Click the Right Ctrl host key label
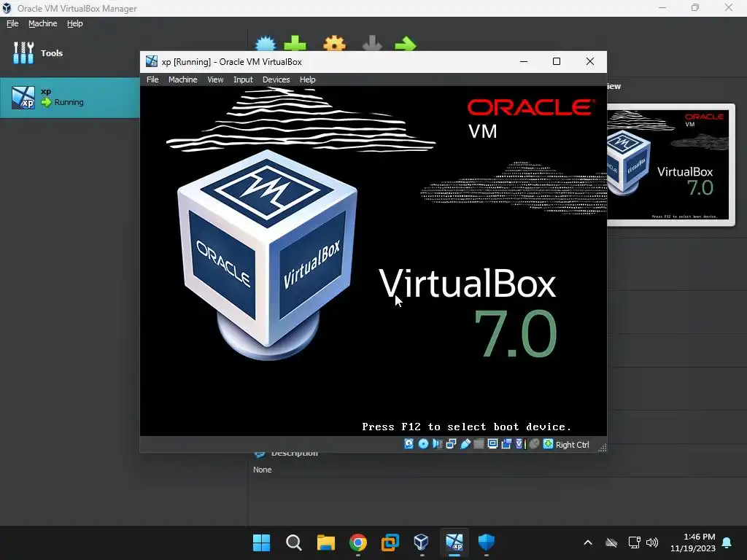Screen dimensions: 747x560 coord(573,444)
